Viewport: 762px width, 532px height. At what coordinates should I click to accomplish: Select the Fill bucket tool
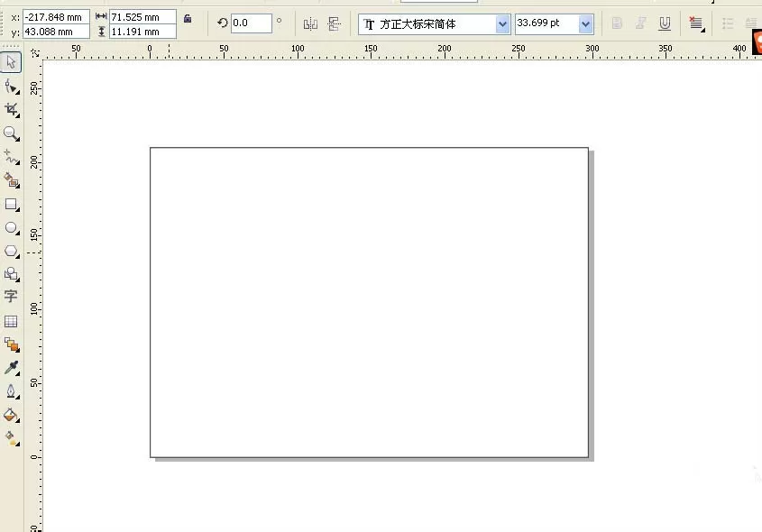coord(11,415)
